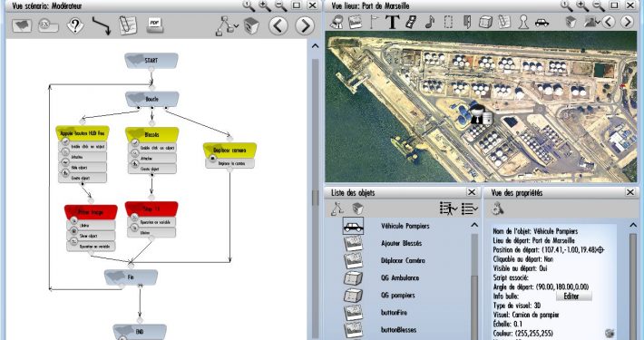
Task: Click scroll up arrow of scenario view
Action: point(315,46)
